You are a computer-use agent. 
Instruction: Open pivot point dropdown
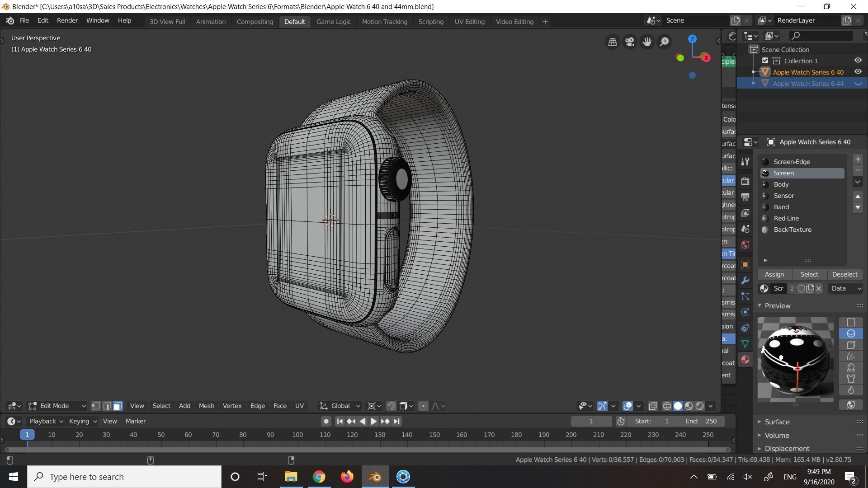click(x=374, y=406)
